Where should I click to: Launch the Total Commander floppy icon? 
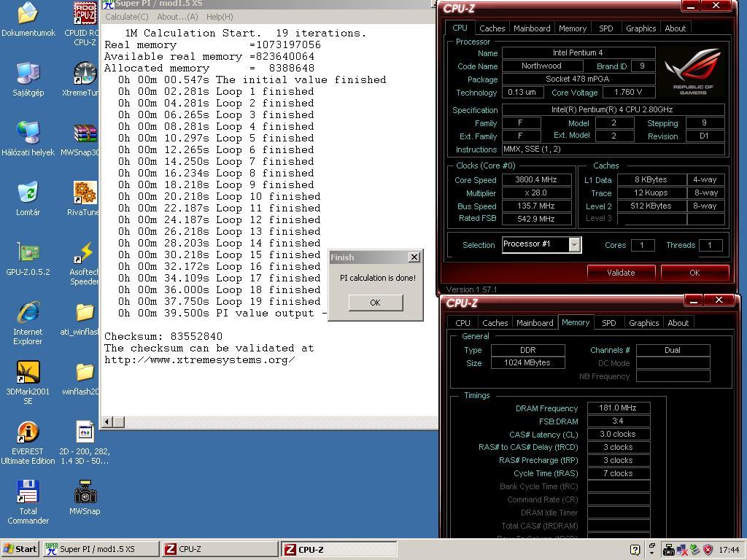tap(28, 491)
